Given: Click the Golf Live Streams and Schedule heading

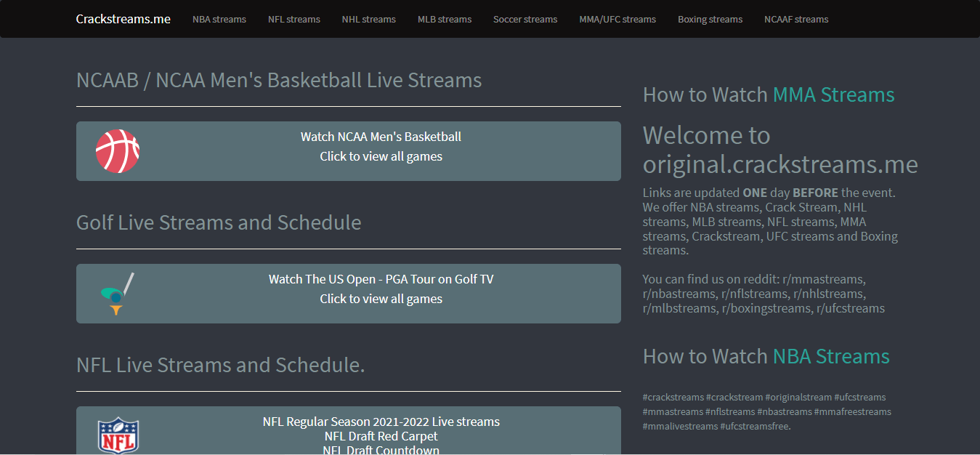Looking at the screenshot, I should [219, 222].
